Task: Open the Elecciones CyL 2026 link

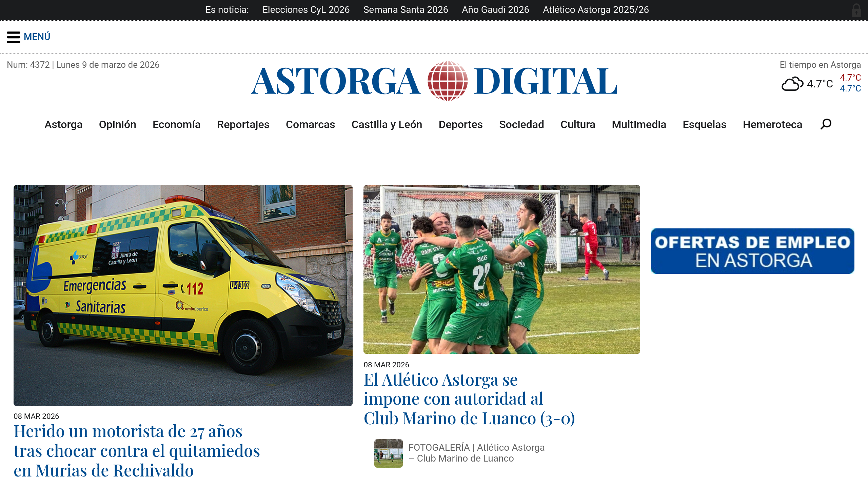Action: 306,9
